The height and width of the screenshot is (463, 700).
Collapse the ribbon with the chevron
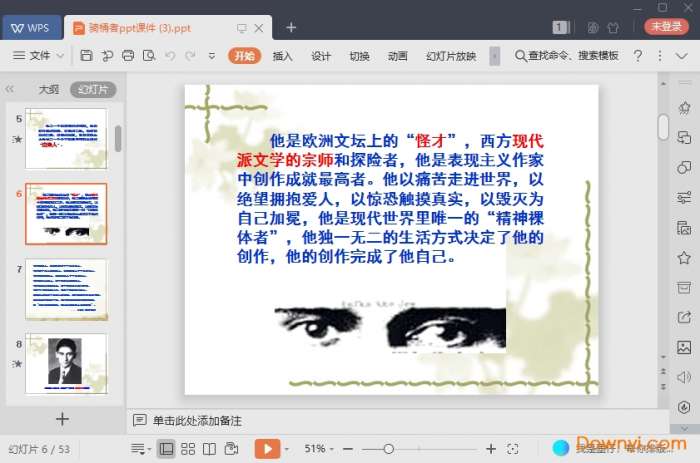(x=681, y=56)
